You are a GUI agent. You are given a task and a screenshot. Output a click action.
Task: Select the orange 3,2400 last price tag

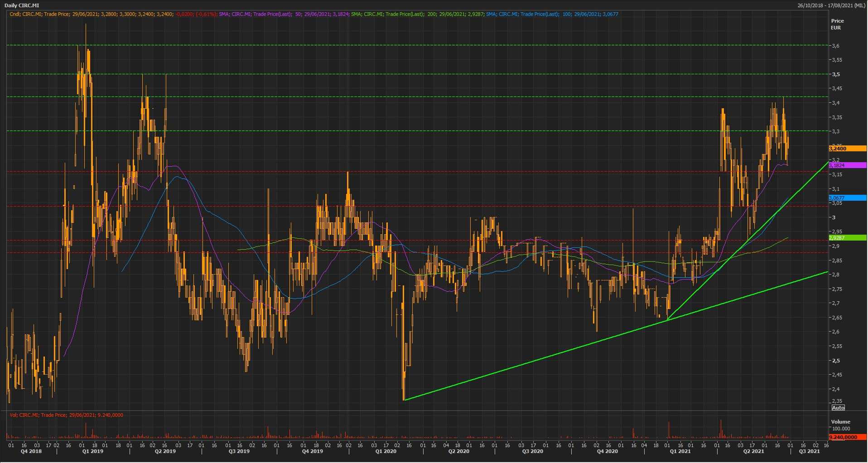point(847,149)
